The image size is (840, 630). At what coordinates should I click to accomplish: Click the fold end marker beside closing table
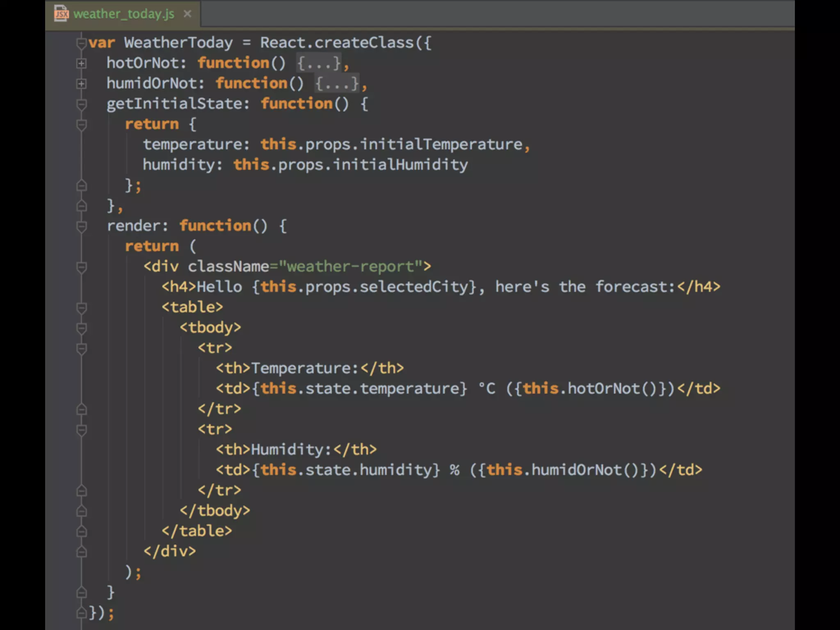pos(82,532)
